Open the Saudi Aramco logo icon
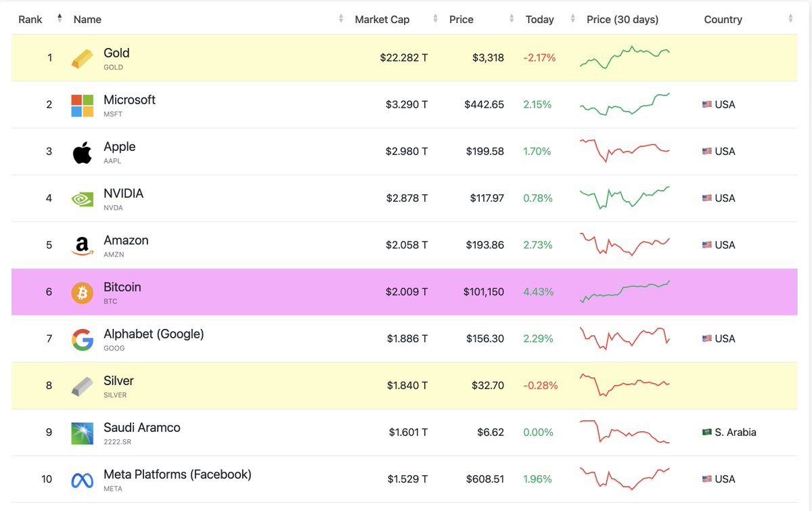This screenshot has height=511, width=812. [x=82, y=433]
